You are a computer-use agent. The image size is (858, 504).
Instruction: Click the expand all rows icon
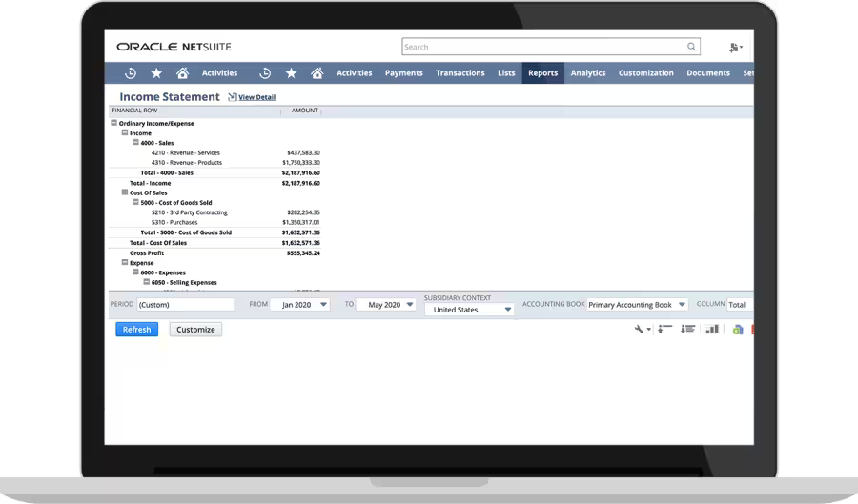pos(687,330)
